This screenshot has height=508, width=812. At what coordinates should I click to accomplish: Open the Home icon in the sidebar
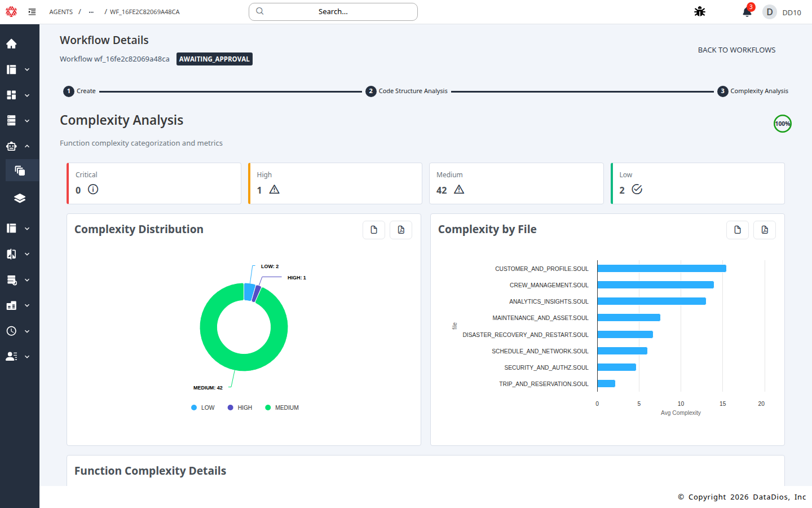11,43
